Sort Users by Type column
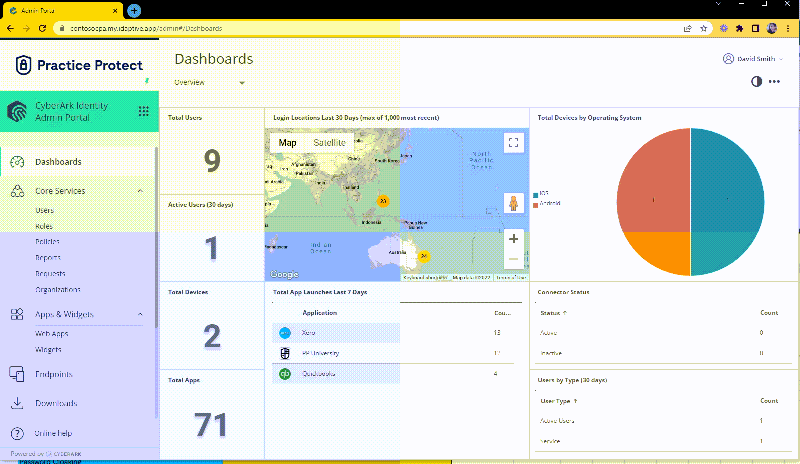This screenshot has width=800, height=464. [x=559, y=401]
